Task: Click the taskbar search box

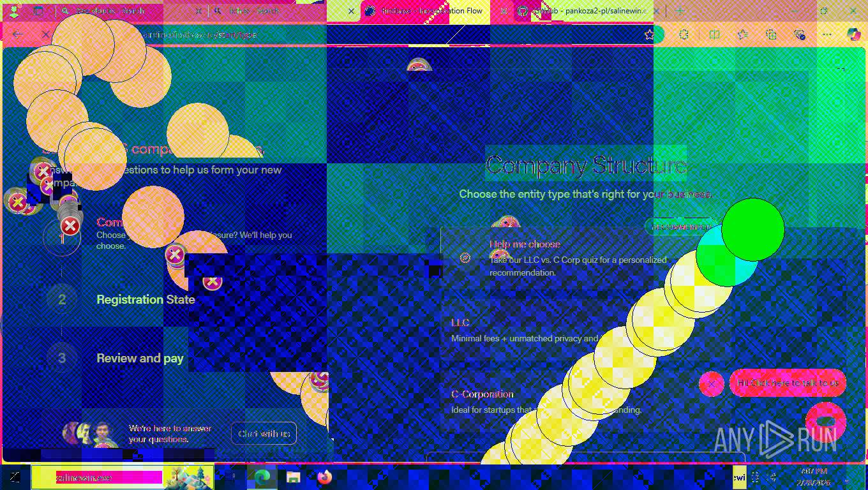Action: 123,477
